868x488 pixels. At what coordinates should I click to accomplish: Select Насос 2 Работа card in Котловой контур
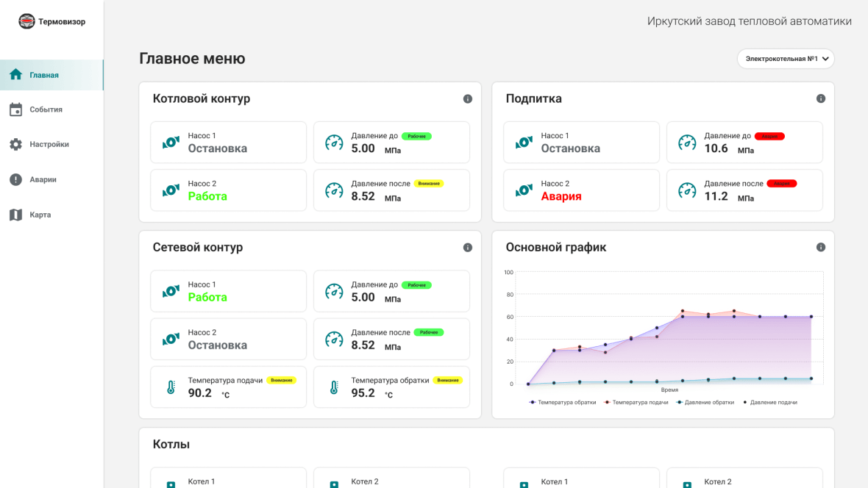pos(228,190)
